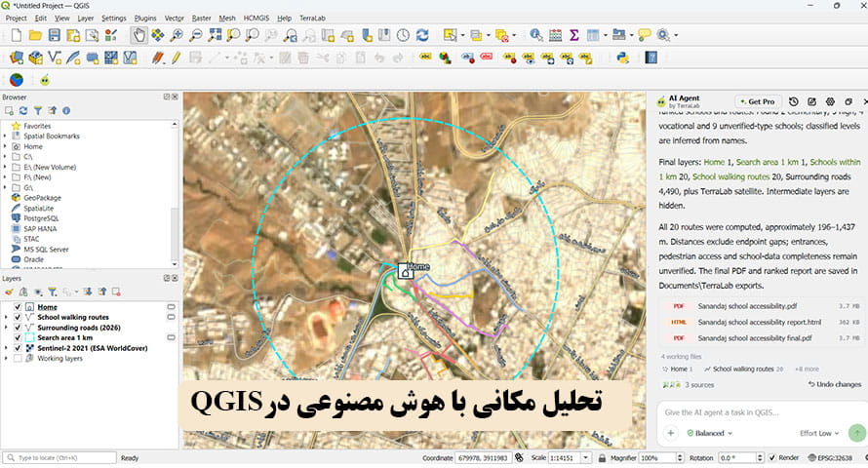Click the Zoom Full extent icon

[215, 35]
